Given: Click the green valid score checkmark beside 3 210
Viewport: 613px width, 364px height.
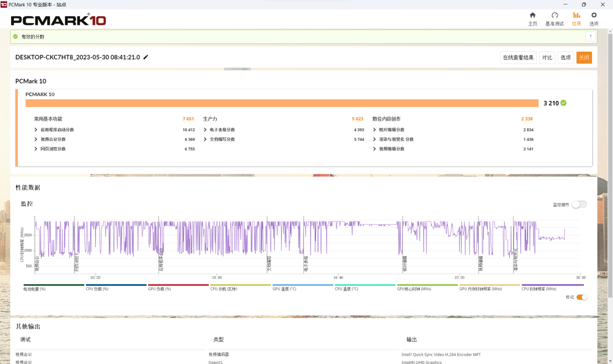Looking at the screenshot, I should click(x=564, y=103).
